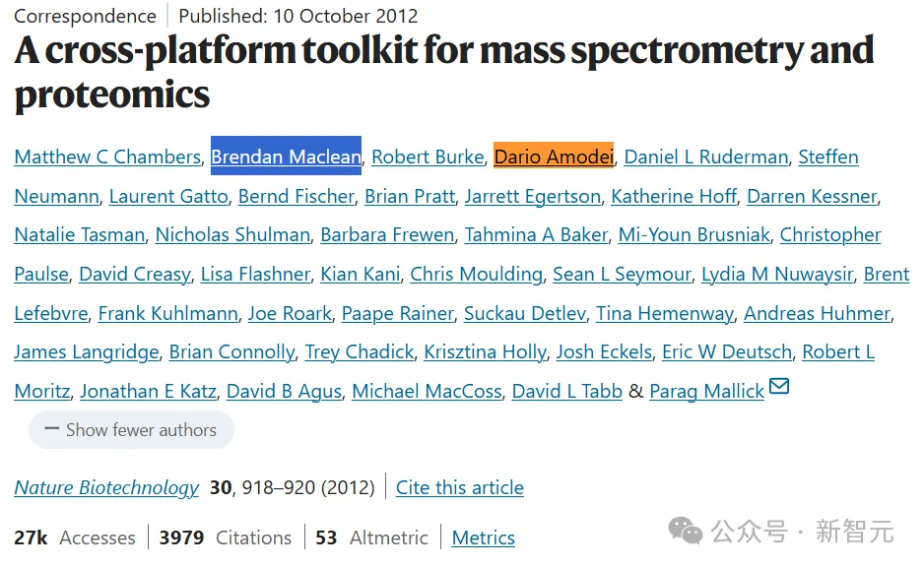This screenshot has width=924, height=569.
Task: Click the David L Tabb author link
Action: click(x=566, y=392)
